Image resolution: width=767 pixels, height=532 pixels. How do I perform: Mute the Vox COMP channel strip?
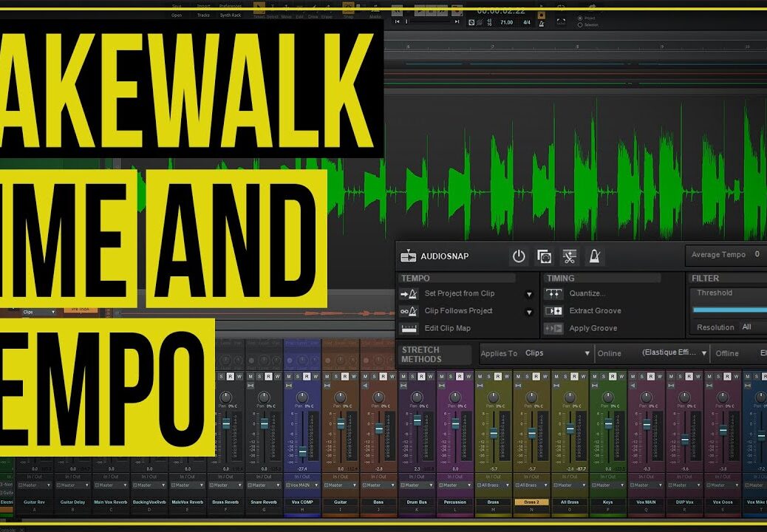tap(289, 377)
